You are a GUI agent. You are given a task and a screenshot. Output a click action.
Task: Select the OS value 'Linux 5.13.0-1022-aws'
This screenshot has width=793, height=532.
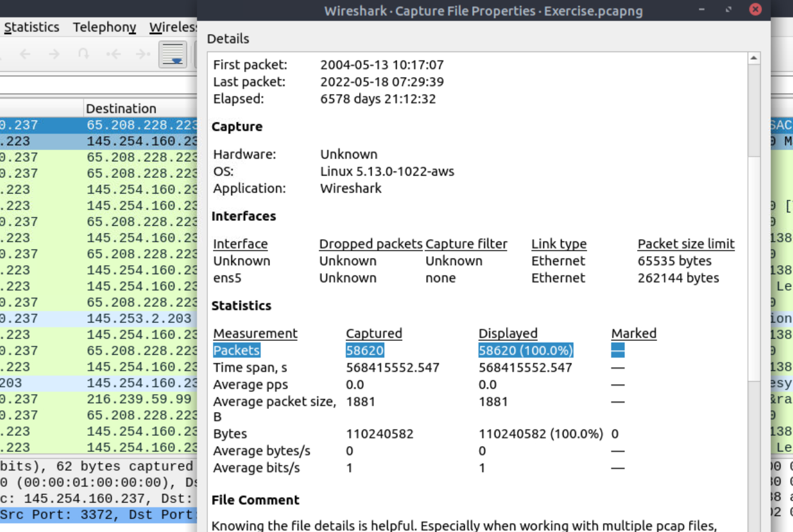(x=387, y=171)
